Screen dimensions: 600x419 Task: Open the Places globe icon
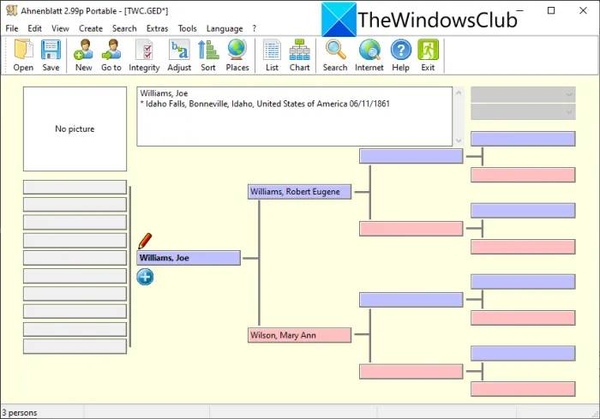tap(237, 50)
